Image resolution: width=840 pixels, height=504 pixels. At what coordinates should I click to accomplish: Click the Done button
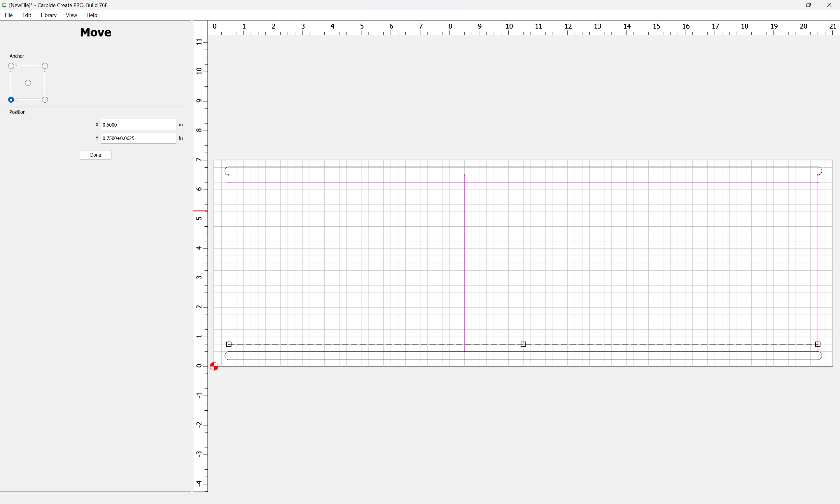pos(95,155)
